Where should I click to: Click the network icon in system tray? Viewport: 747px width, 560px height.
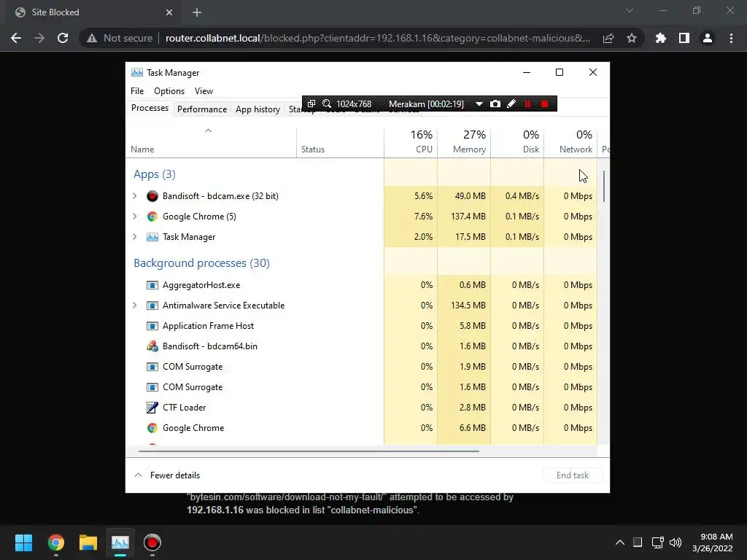pyautogui.click(x=657, y=542)
